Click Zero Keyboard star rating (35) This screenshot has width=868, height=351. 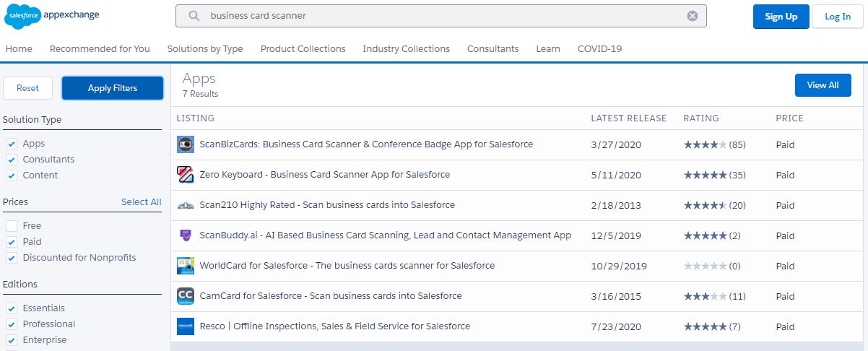(714, 175)
